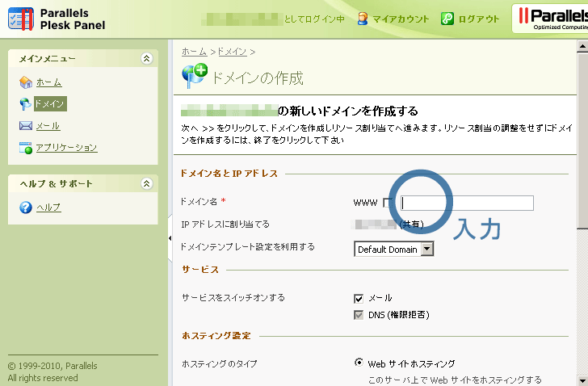Select the ドメイン menu item
The image size is (588, 386).
(50, 104)
